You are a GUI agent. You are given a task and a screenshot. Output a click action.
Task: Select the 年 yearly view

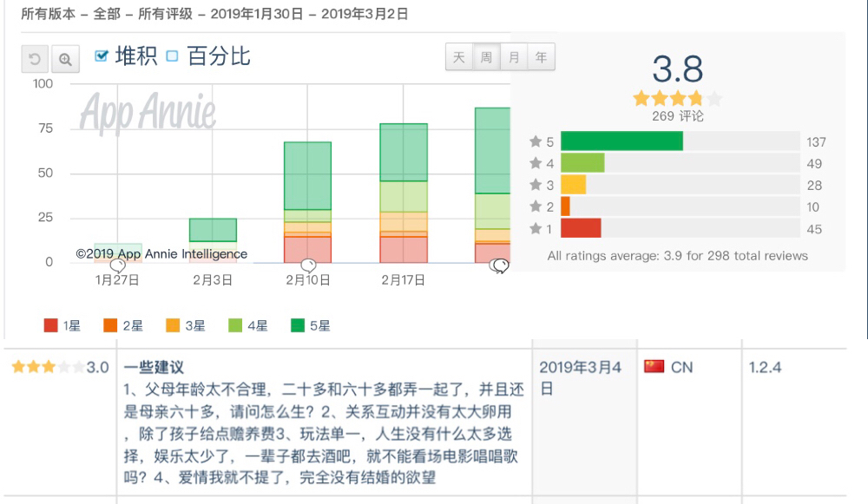(x=541, y=57)
